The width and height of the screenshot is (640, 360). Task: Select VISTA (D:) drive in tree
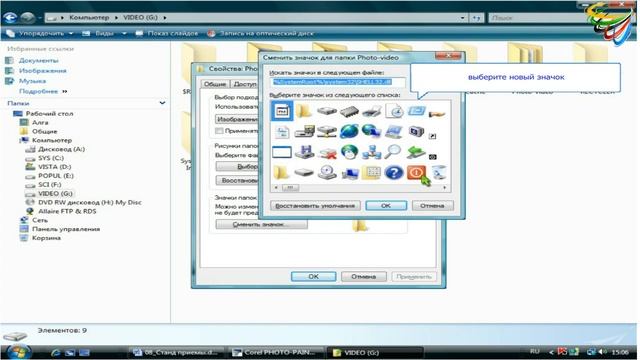click(x=54, y=167)
